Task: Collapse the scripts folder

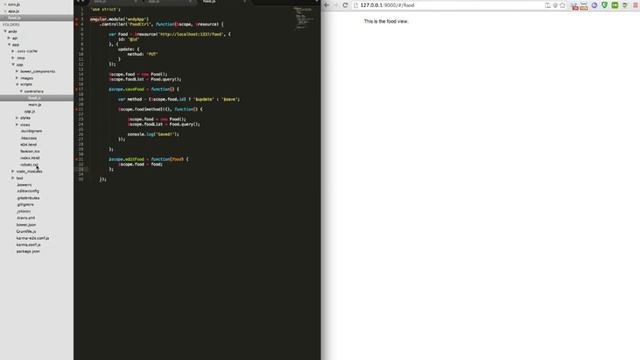Action: point(17,84)
